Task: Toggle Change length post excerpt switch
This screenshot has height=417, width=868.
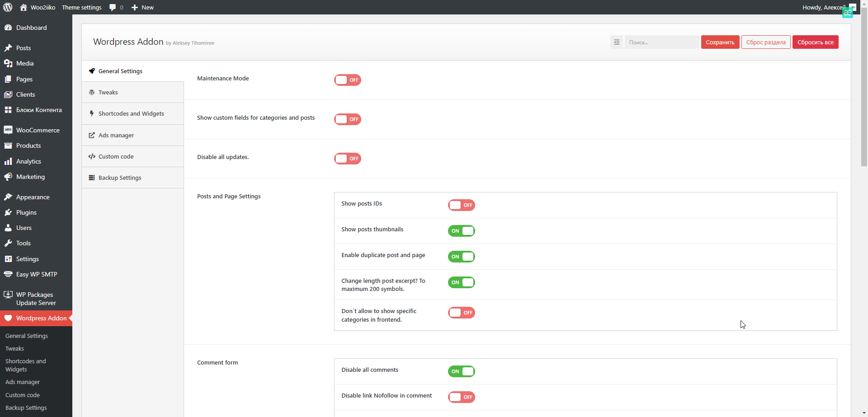Action: pyautogui.click(x=462, y=282)
